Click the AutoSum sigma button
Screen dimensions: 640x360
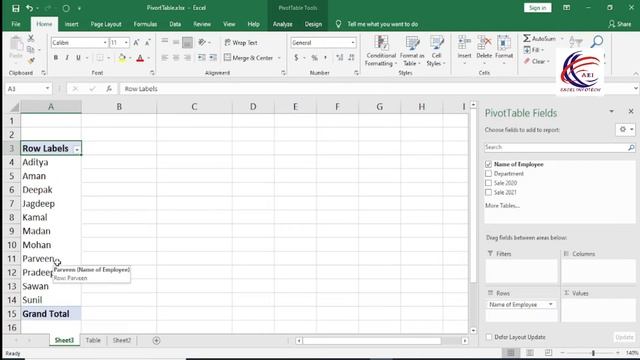pos(539,38)
